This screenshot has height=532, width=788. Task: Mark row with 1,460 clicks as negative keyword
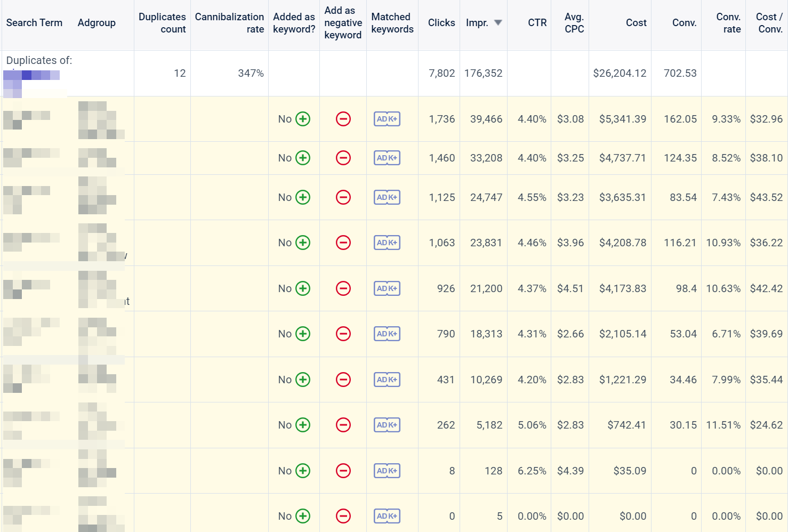343,158
